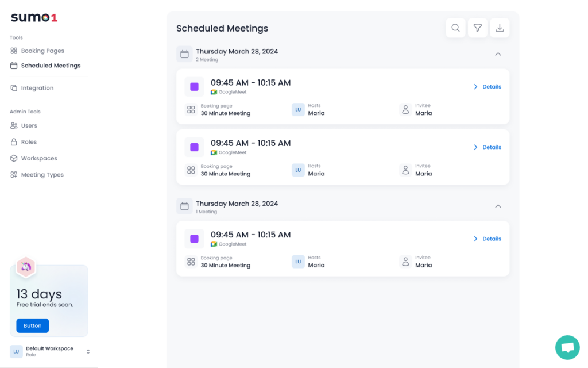Open Details of the second meeting

(487, 147)
